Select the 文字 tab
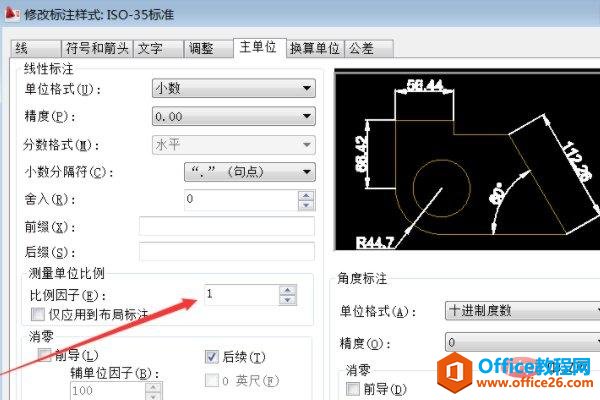600x400 pixels. point(158,49)
